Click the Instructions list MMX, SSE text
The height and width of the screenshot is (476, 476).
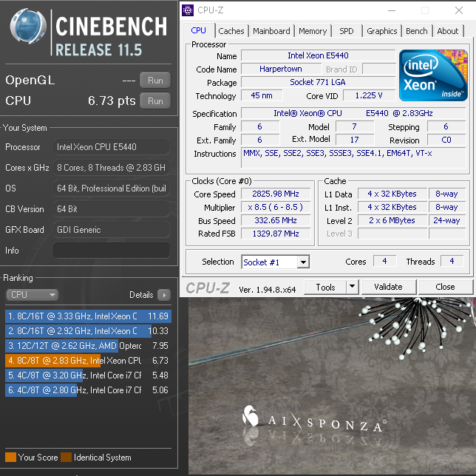click(338, 154)
